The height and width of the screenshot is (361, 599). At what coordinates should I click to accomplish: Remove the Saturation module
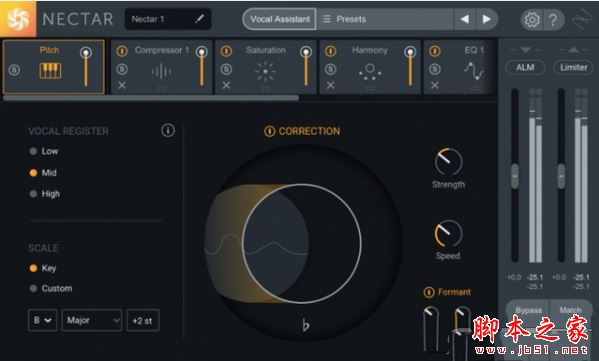pyautogui.click(x=226, y=85)
